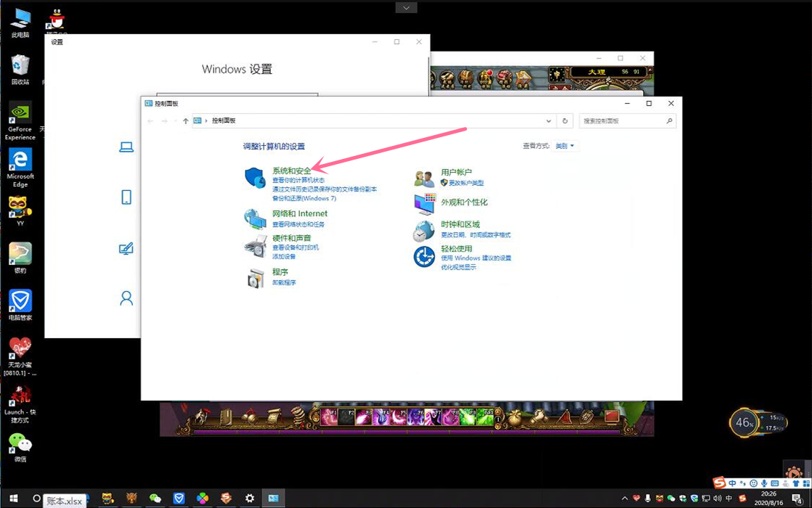Click the 控制面板 breadcrumb in address bar
812x508 pixels.
coord(224,120)
